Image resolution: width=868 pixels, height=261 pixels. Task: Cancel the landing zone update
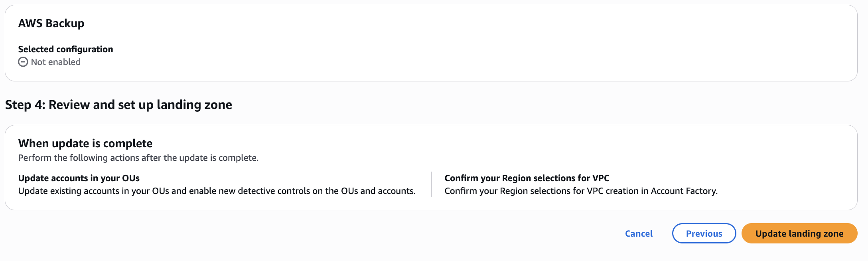638,233
